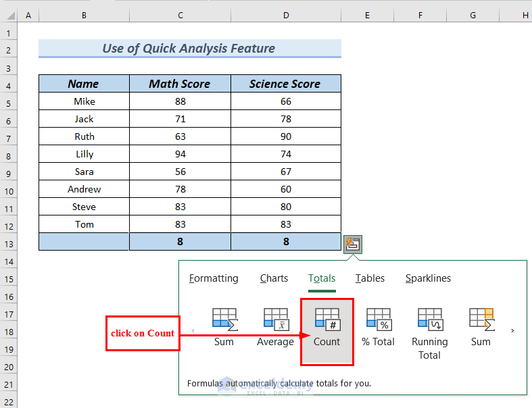Select Tom's Math Score 83

point(180,224)
